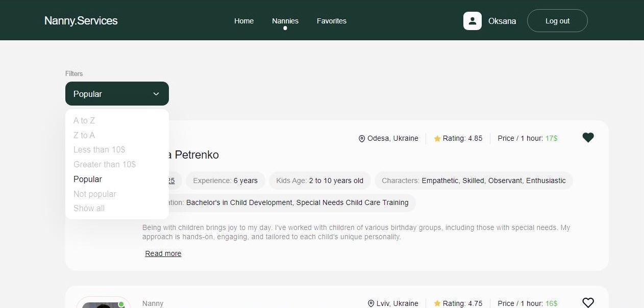This screenshot has height=308, width=644.
Task: Choose the Greater than 10$ filter
Action: coord(105,164)
